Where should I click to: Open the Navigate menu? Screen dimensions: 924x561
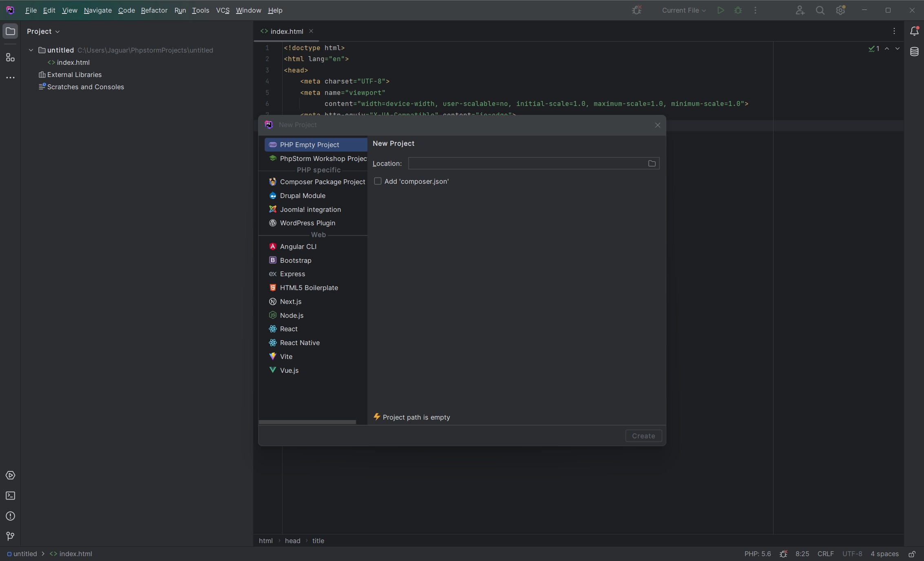pyautogui.click(x=98, y=11)
